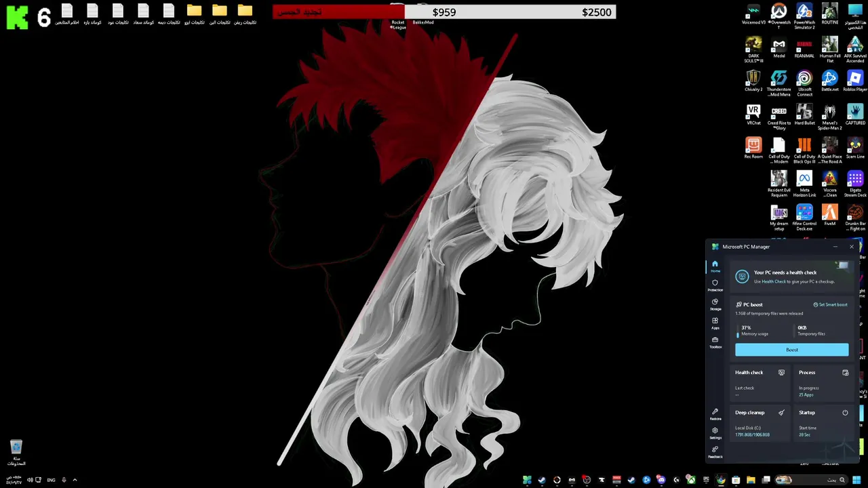Screen dimensions: 868x488
Task: Select FiveM desktop shortcut
Action: (x=830, y=216)
